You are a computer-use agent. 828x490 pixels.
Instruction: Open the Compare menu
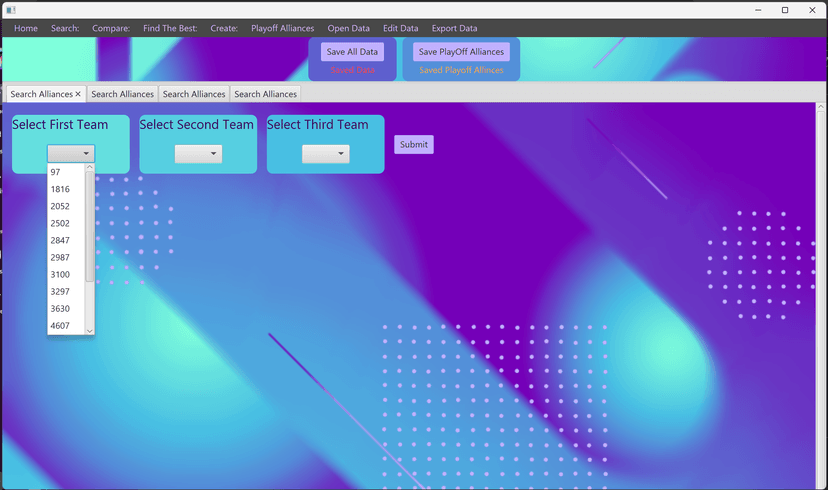(x=111, y=28)
